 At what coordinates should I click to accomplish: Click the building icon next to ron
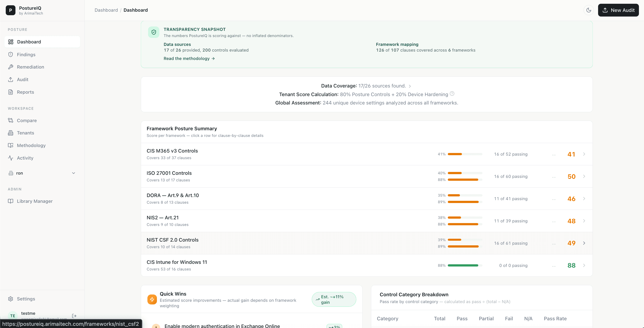[x=11, y=173]
